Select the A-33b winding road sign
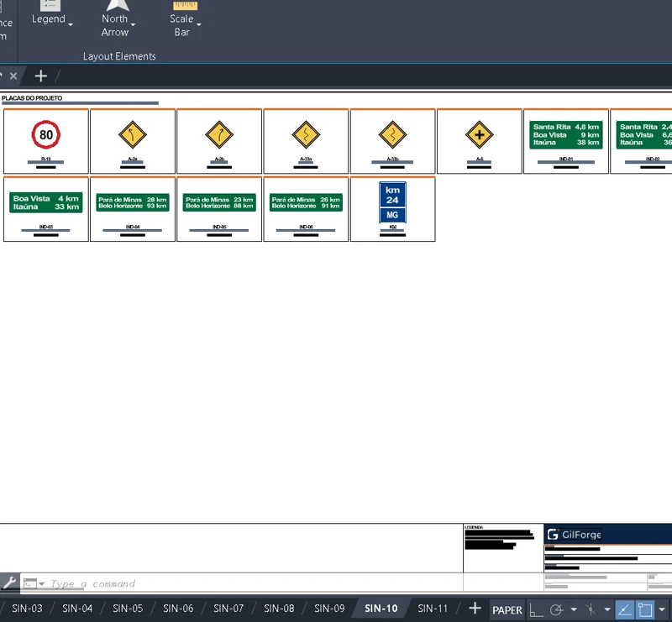Viewport: 672px width, 622px height. point(392,134)
